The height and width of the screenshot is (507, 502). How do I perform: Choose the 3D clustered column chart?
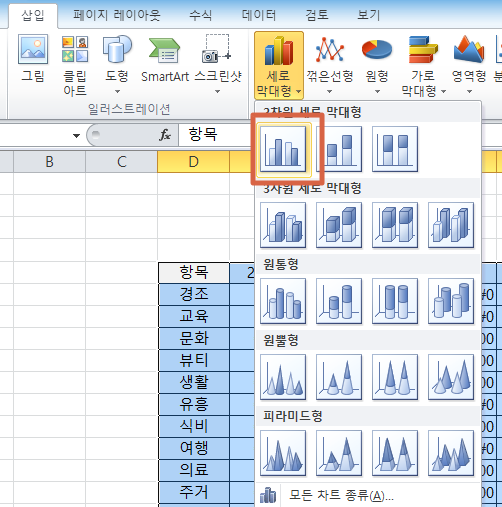point(283,225)
